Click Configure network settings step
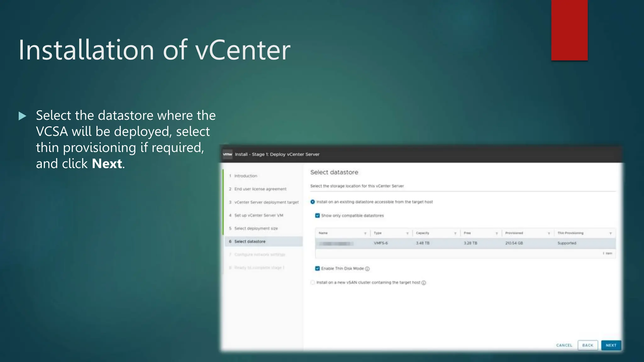Viewport: 644px width, 362px height. [x=257, y=255]
